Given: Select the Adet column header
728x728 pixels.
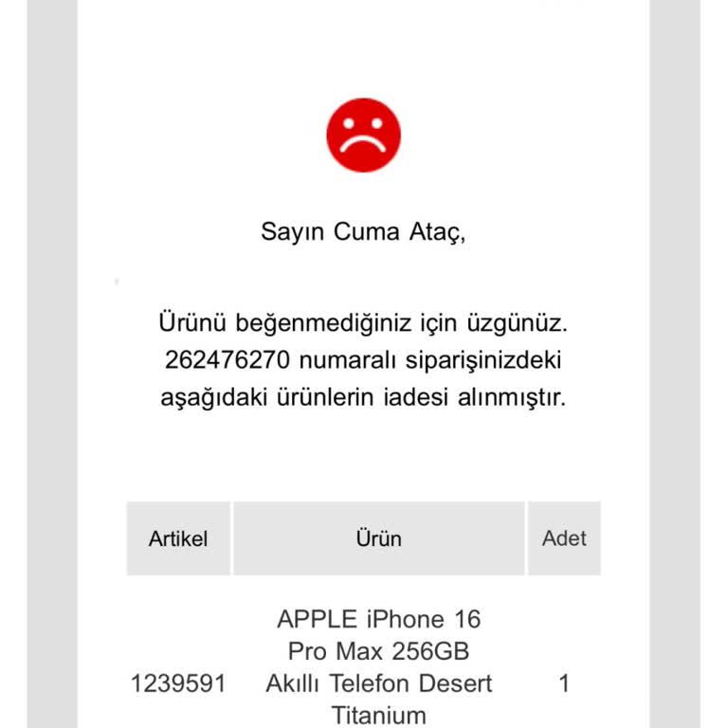Looking at the screenshot, I should 564,538.
